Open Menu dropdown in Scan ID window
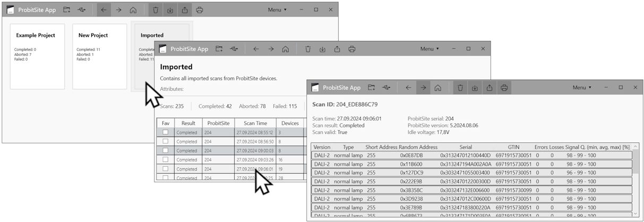 582,88
